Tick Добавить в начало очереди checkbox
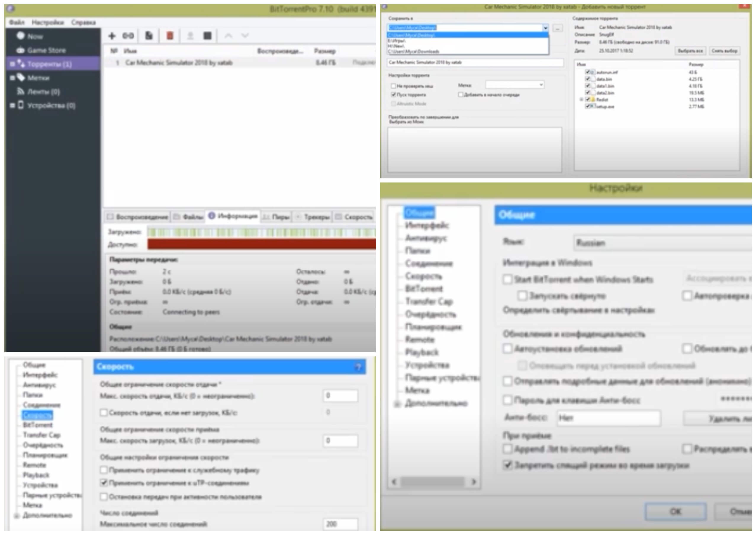The width and height of the screenshot is (756, 535). (x=461, y=94)
